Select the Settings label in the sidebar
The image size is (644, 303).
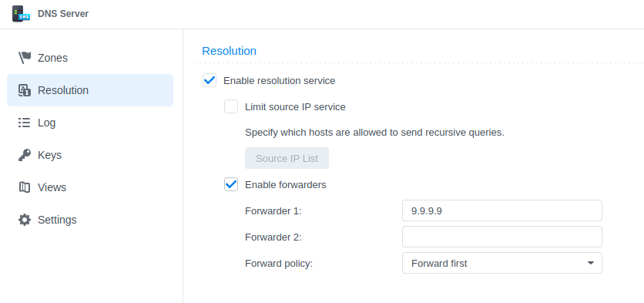coord(57,220)
